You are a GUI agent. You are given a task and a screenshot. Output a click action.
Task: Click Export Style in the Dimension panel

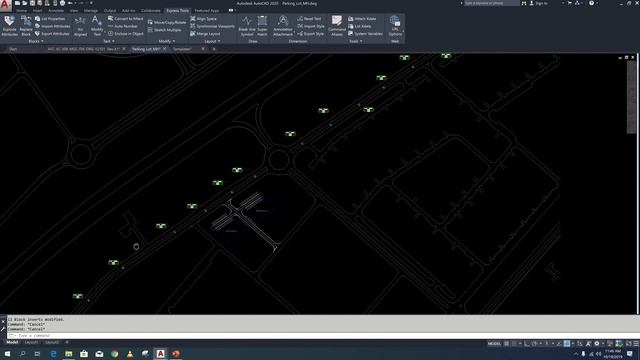pos(311,33)
